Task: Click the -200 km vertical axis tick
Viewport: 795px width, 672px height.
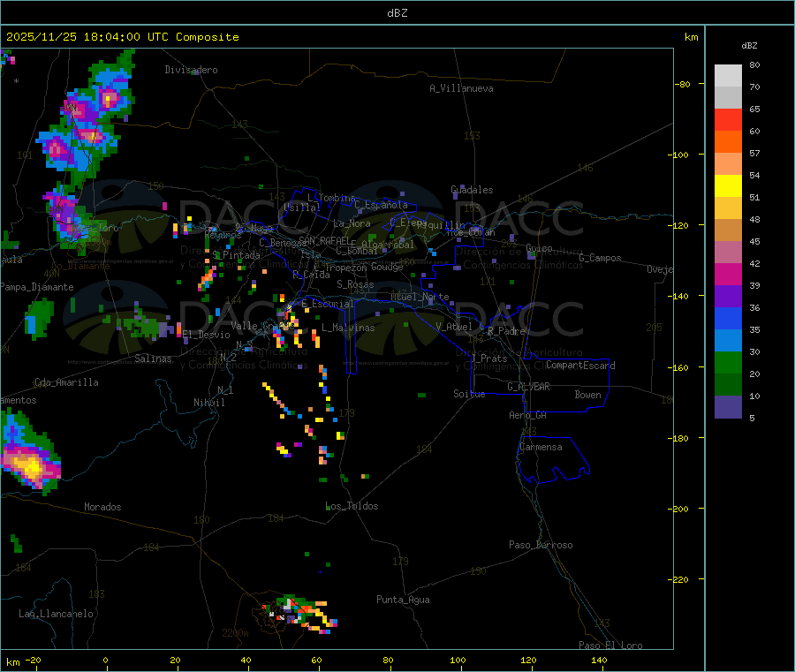Action: click(681, 509)
